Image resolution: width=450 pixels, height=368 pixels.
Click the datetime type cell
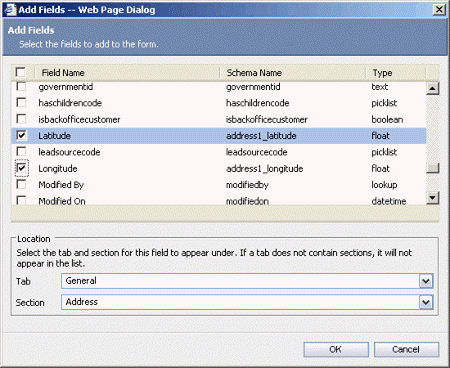click(x=389, y=201)
